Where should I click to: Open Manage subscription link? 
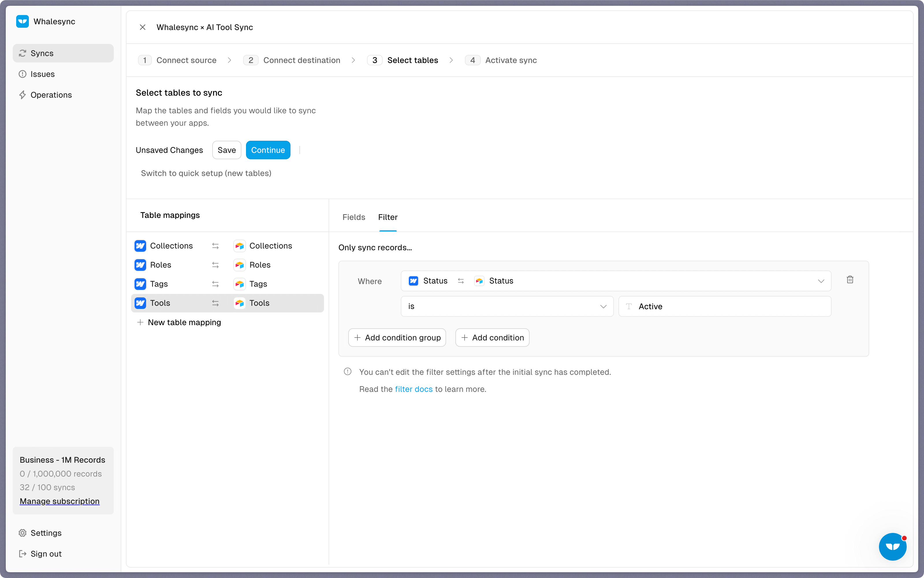coord(59,501)
